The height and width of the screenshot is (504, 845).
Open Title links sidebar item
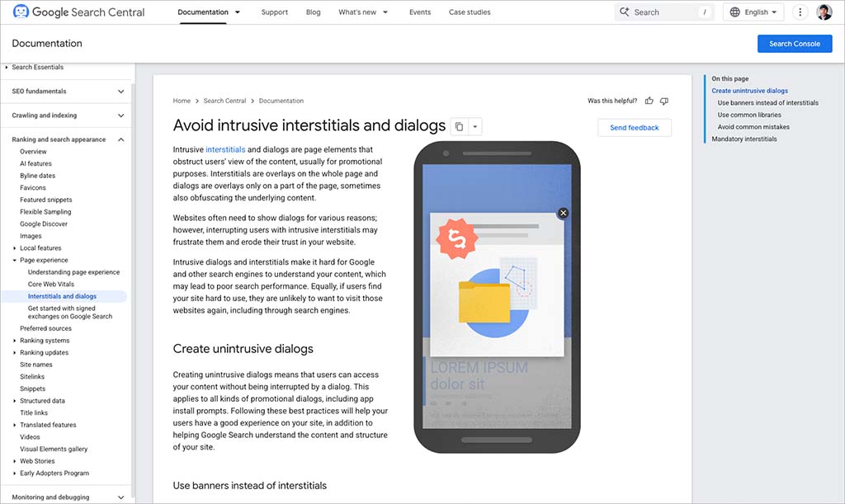point(34,413)
